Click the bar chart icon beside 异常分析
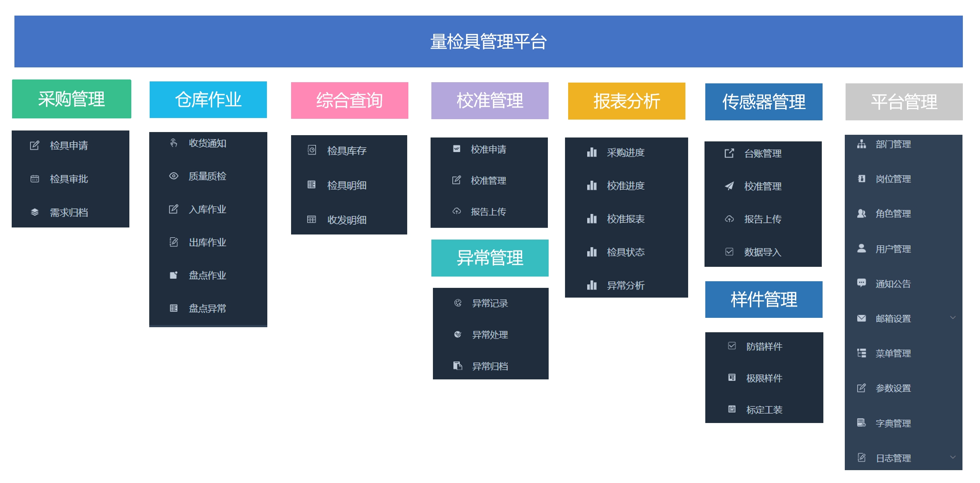This screenshot has height=483, width=980. (592, 286)
